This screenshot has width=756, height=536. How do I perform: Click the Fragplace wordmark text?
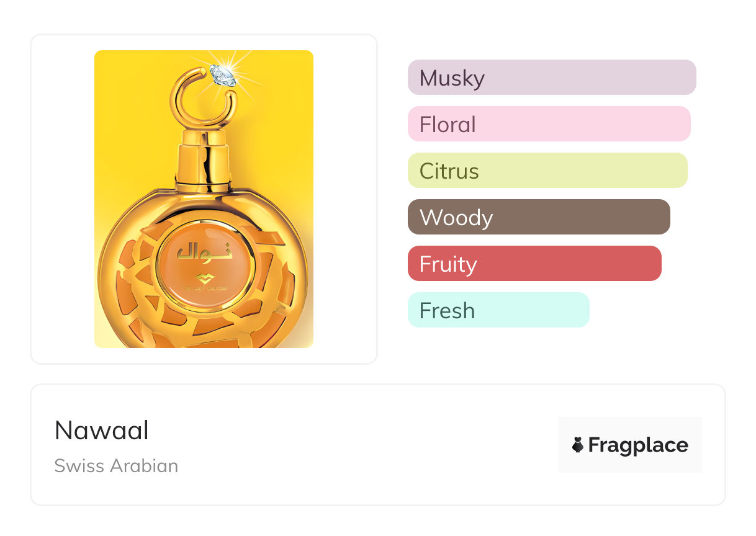638,445
